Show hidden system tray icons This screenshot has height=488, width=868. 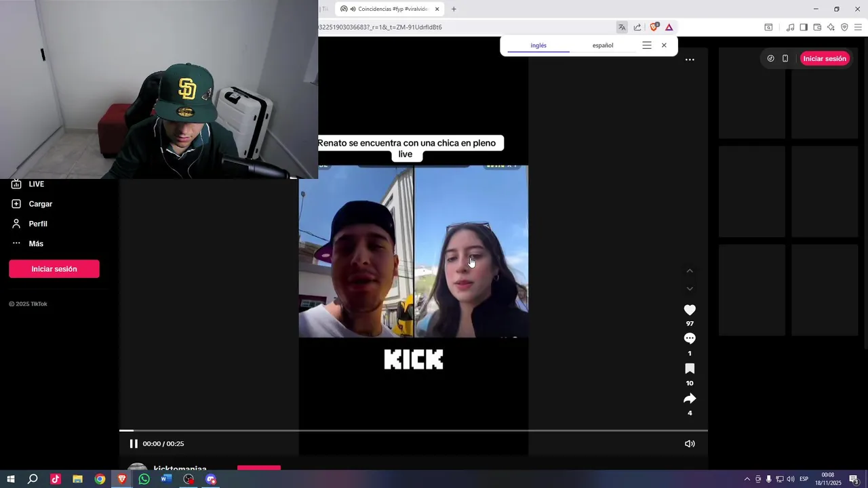tap(747, 479)
